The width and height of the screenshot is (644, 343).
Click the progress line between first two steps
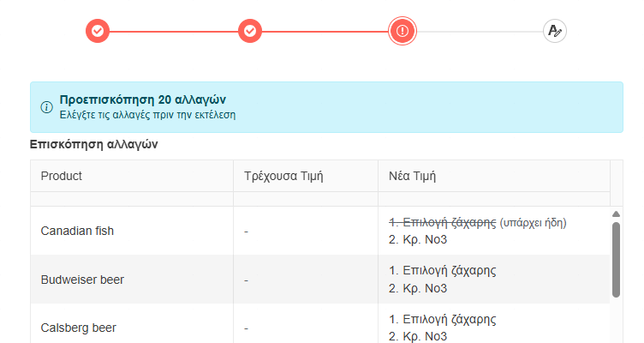[174, 32]
